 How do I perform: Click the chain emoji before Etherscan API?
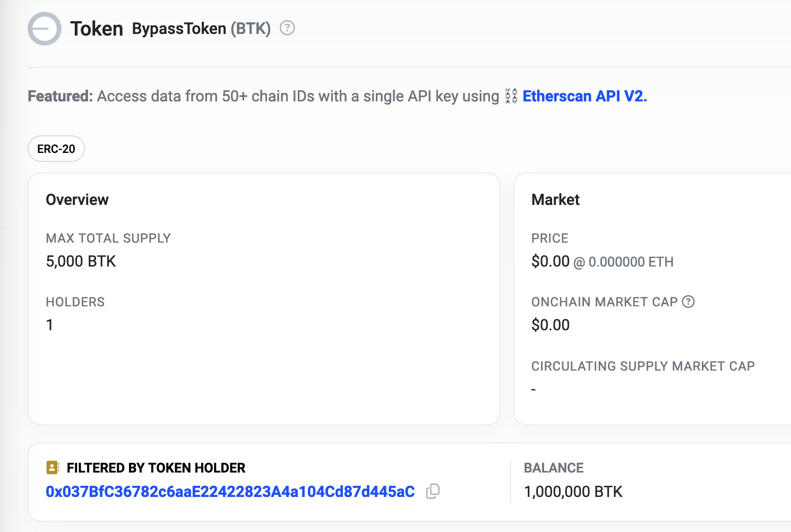pos(511,96)
